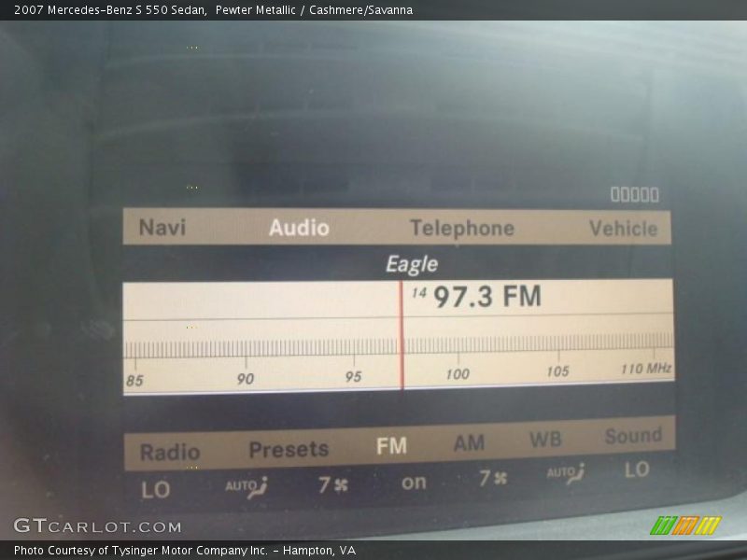The width and height of the screenshot is (747, 560).
Task: Select the FM band
Action: click(x=391, y=446)
